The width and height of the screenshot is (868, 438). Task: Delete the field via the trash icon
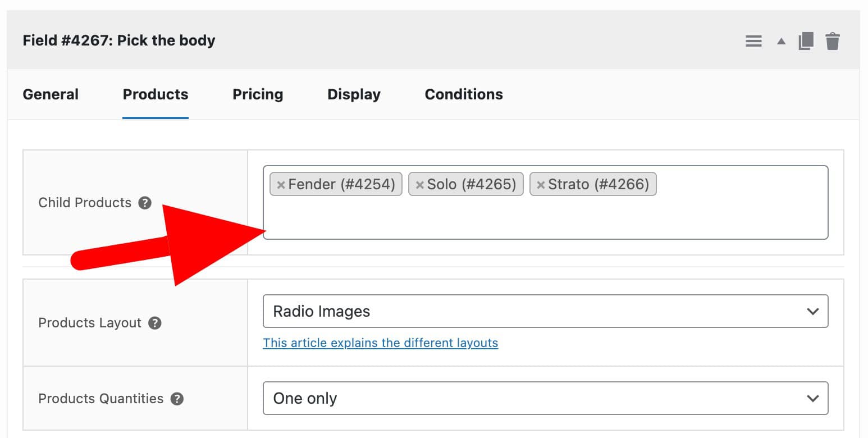point(833,40)
